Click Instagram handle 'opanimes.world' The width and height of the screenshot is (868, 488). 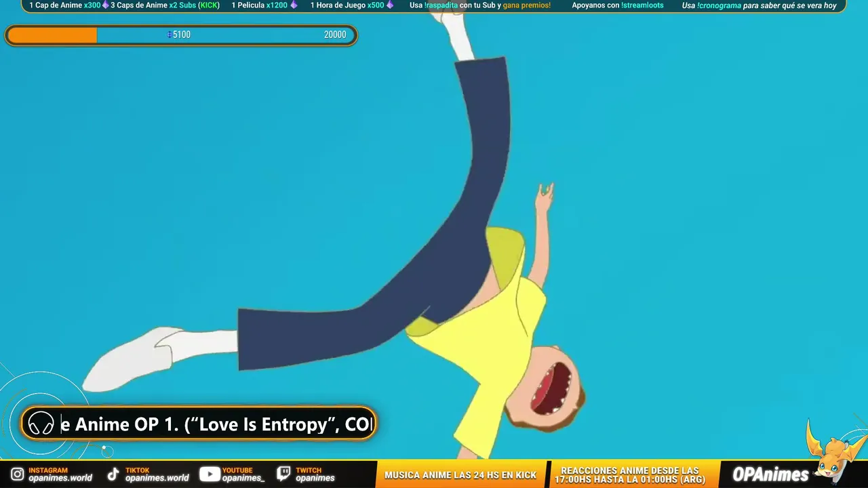click(x=60, y=478)
